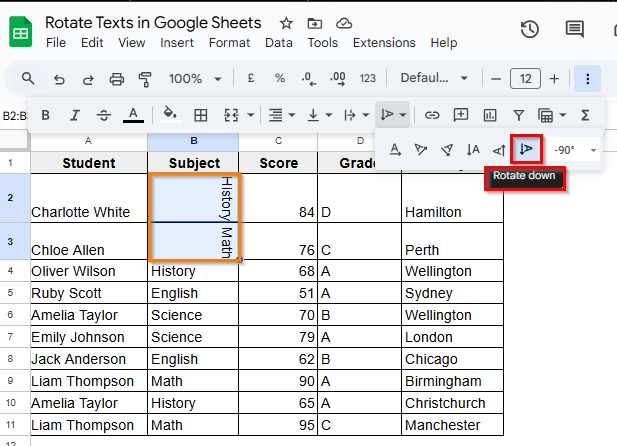Click the Print icon
Image resolution: width=617 pixels, height=446 pixels.
pyautogui.click(x=117, y=78)
